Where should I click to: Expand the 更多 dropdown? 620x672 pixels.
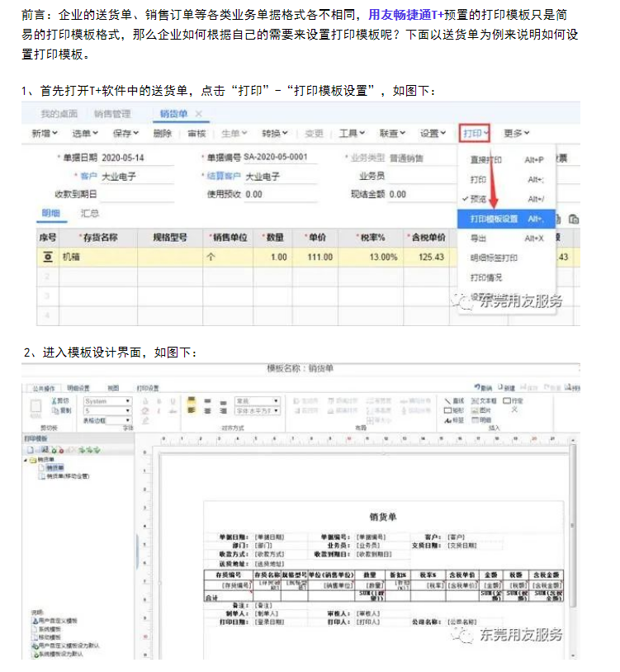[x=516, y=133]
